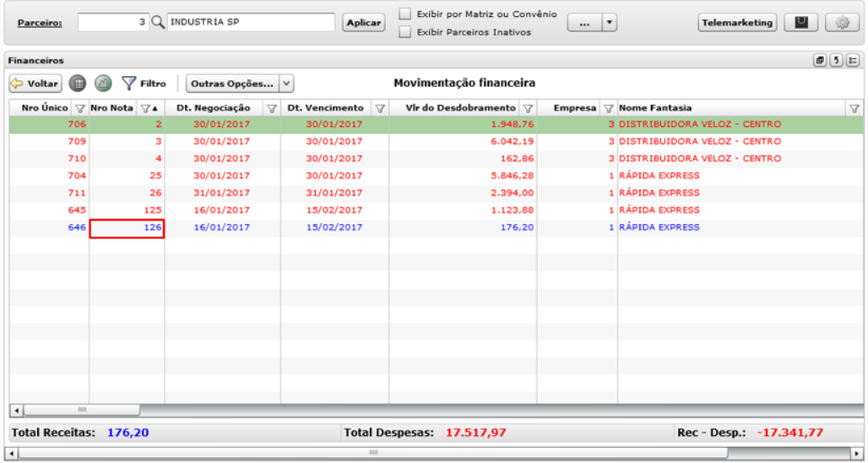Sort by the Nro Único column header
This screenshot has width=868, height=463.
[x=46, y=108]
